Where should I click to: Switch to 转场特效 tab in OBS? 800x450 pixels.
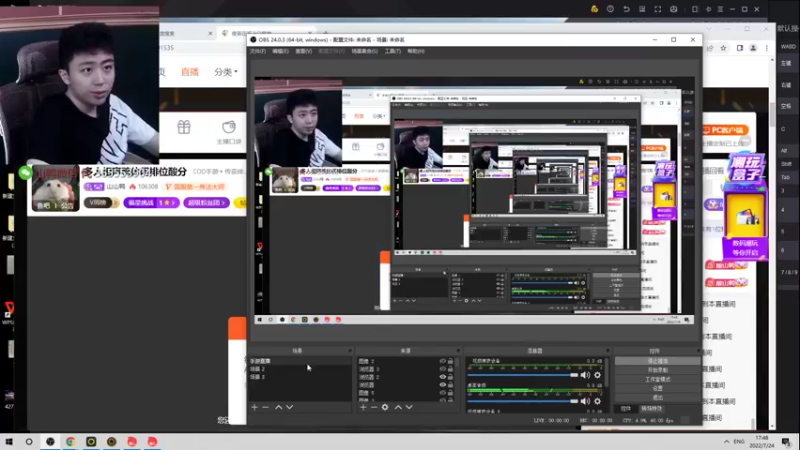pyautogui.click(x=652, y=409)
